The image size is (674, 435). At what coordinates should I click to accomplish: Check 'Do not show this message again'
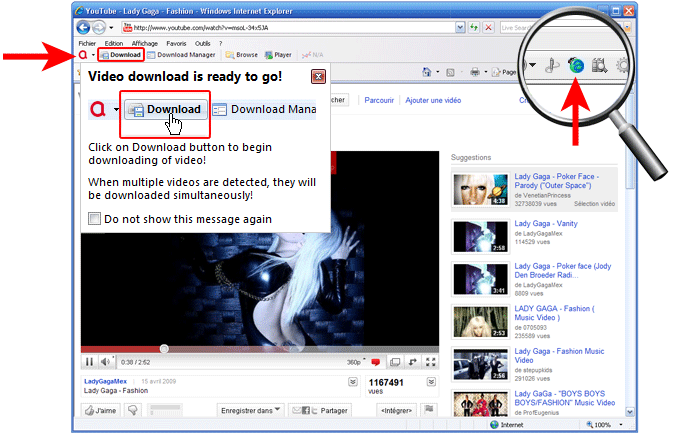click(x=95, y=219)
